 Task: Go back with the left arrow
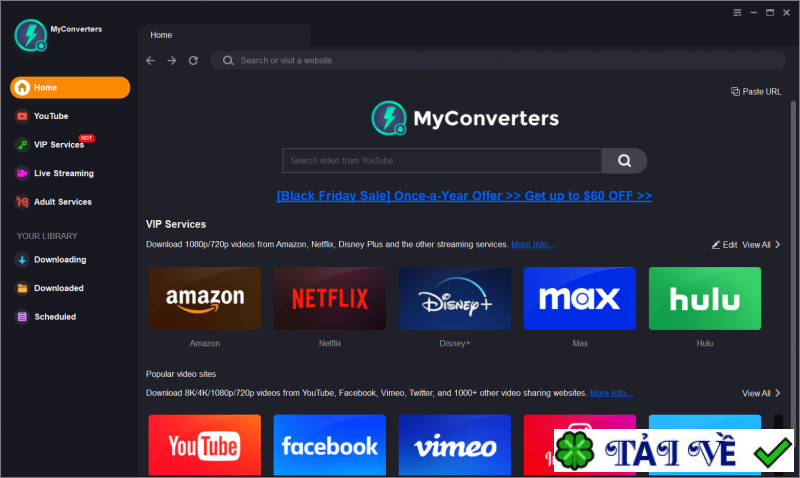click(151, 61)
